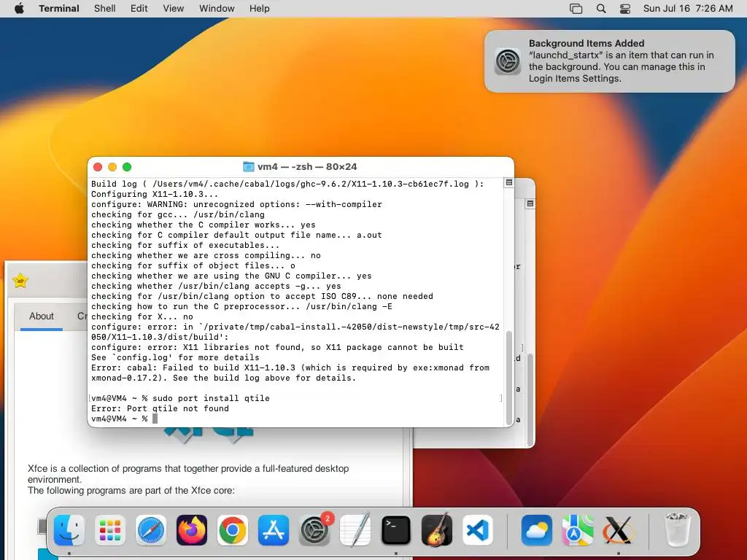
Task: Click the split pane icon in front terminal
Action: 509,183
